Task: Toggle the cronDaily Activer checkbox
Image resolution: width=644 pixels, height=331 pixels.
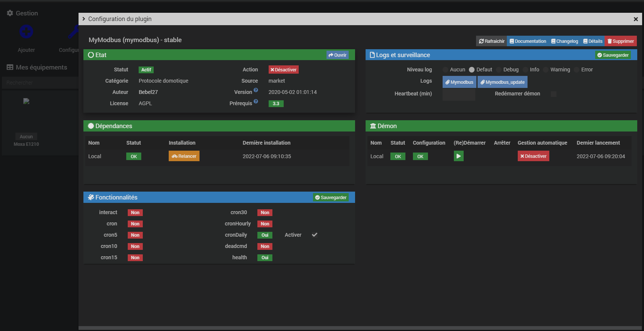Action: point(314,235)
